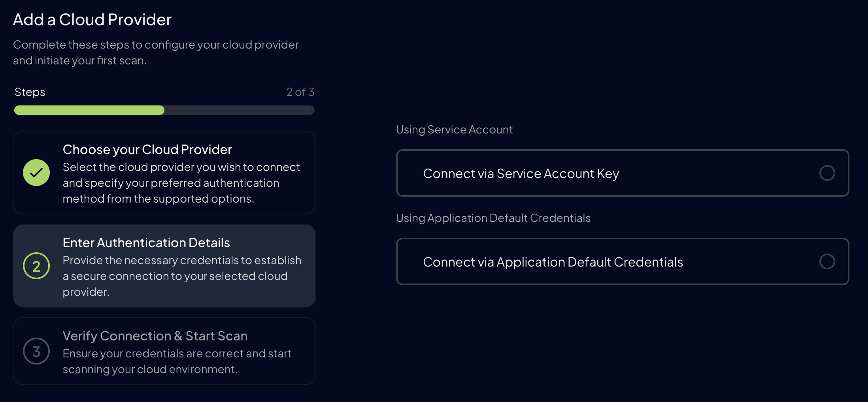Click the Steps label above the progress bar
This screenshot has width=868, height=402.
(x=29, y=92)
